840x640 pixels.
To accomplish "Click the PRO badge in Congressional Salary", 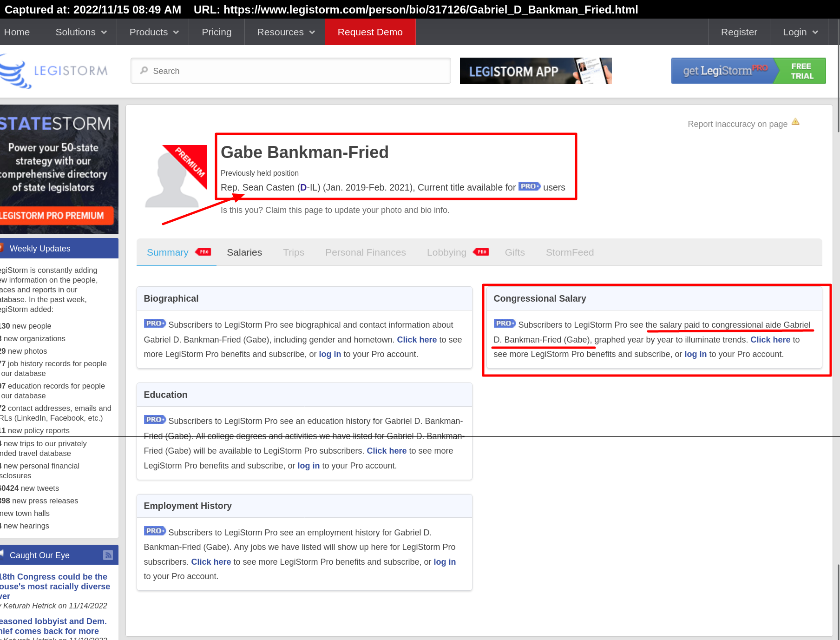I will point(505,323).
